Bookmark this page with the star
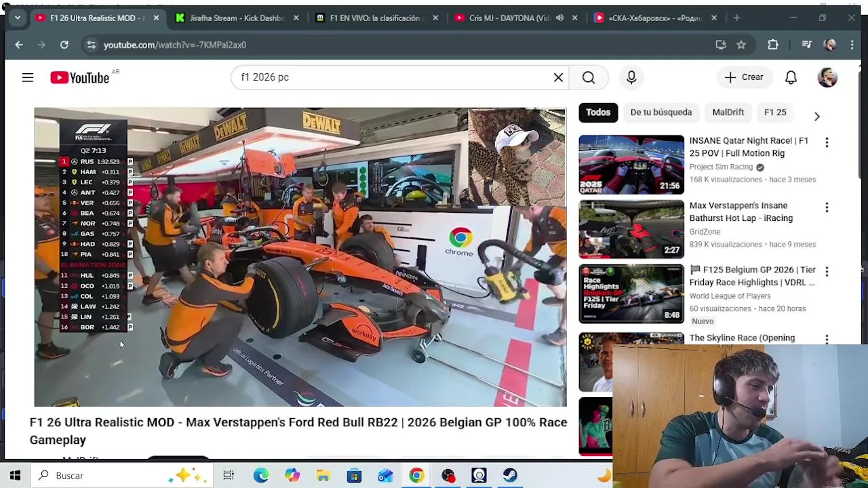 click(741, 45)
